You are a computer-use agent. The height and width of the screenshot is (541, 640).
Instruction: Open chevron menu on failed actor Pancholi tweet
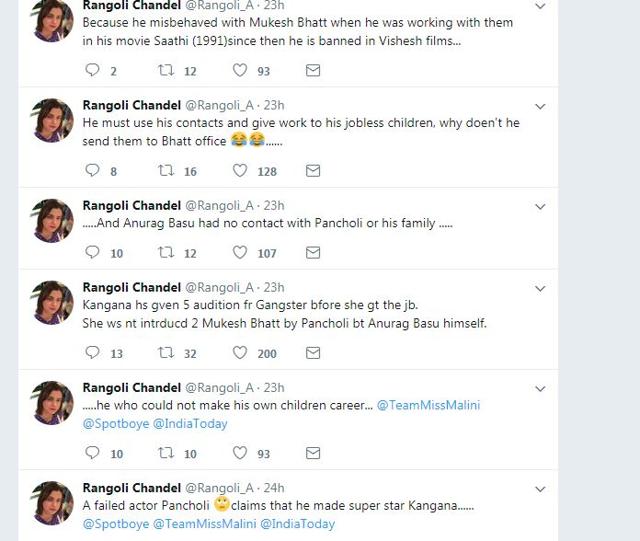click(540, 489)
